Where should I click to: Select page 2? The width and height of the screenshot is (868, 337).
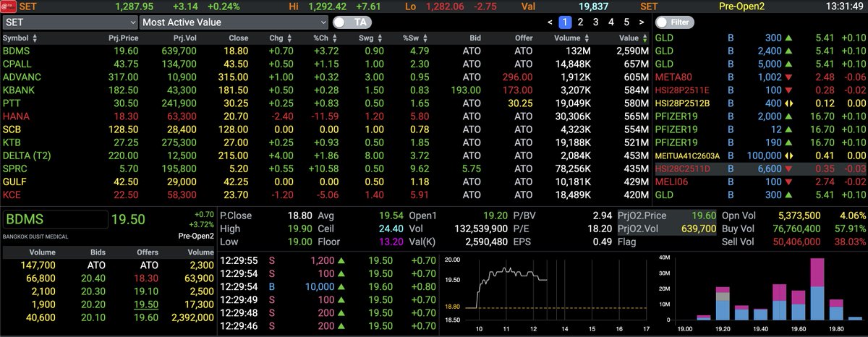click(581, 22)
